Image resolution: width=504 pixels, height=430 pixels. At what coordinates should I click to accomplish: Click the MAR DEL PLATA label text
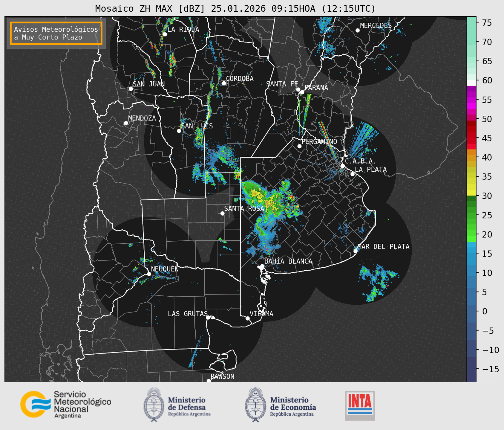pos(383,246)
